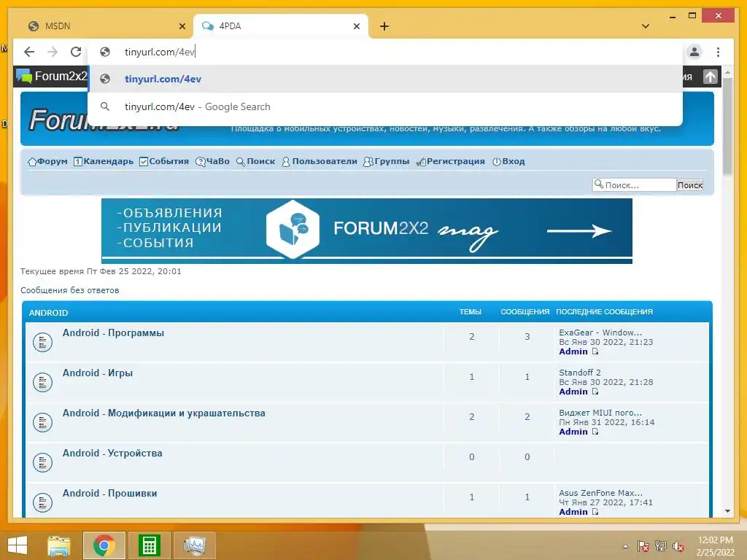Open last post Виджет MIUI пого...
747x560 pixels.
600,413
